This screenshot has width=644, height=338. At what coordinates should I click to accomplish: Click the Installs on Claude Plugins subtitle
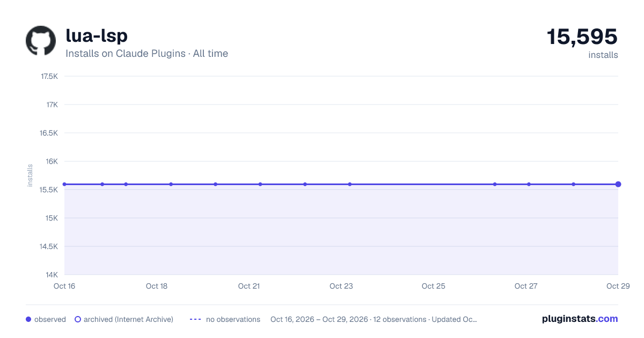point(147,54)
